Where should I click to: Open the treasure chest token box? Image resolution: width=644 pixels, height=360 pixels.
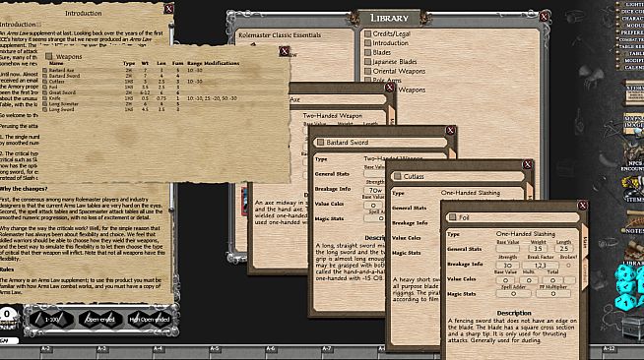(632, 328)
